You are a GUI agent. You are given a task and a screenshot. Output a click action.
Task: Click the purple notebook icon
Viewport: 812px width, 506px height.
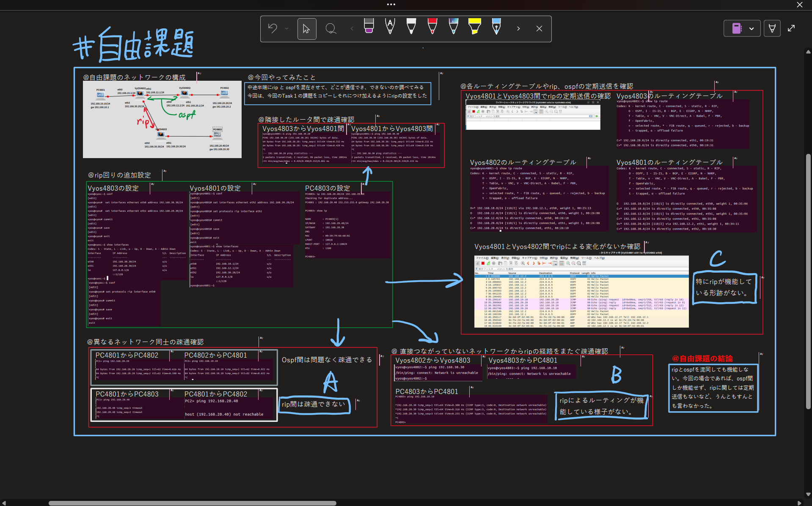click(x=737, y=29)
